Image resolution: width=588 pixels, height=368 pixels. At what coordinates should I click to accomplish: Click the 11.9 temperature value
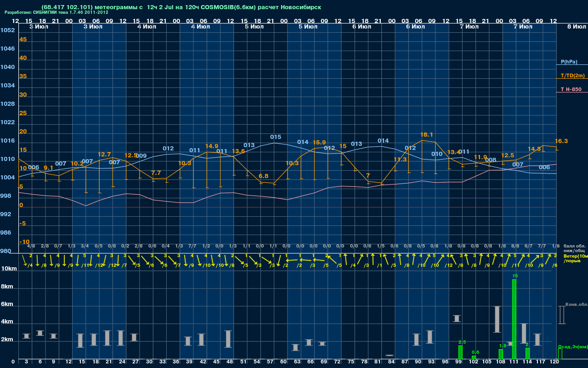480,157
